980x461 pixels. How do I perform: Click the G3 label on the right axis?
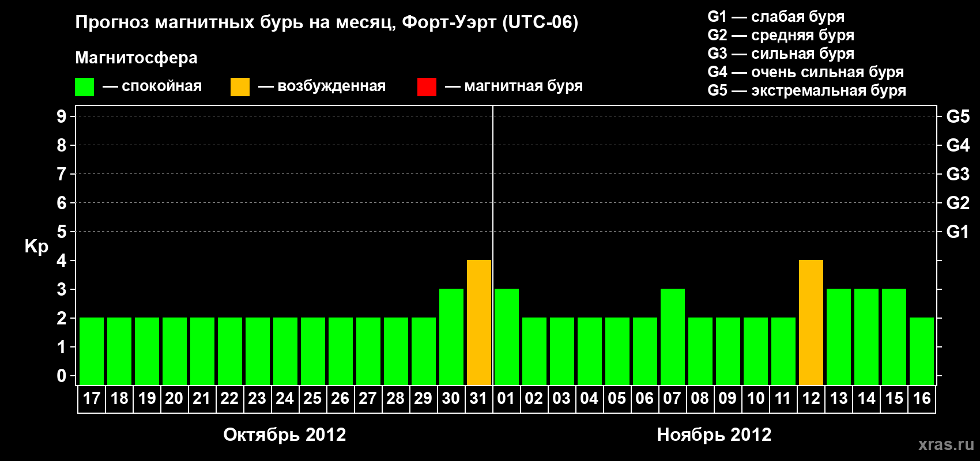pyautogui.click(x=958, y=174)
